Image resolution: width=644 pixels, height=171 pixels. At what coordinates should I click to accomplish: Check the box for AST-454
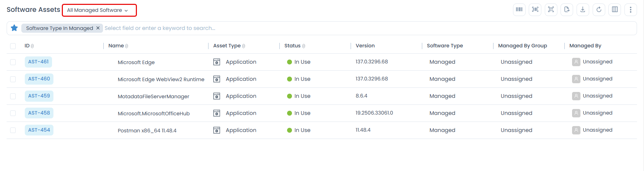tap(13, 130)
